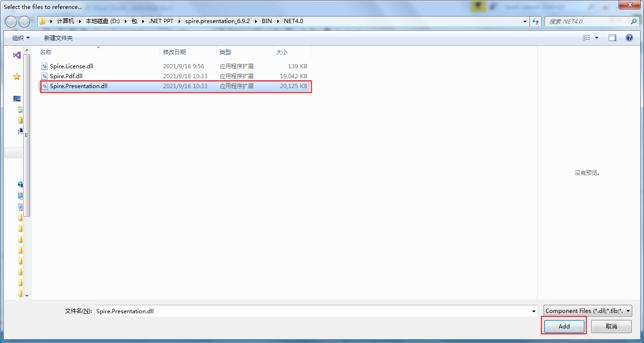Go forward with the forward arrow

click(x=24, y=22)
